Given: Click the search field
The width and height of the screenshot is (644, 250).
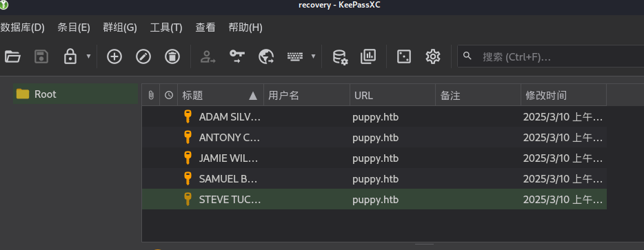Looking at the screenshot, I should (550, 56).
